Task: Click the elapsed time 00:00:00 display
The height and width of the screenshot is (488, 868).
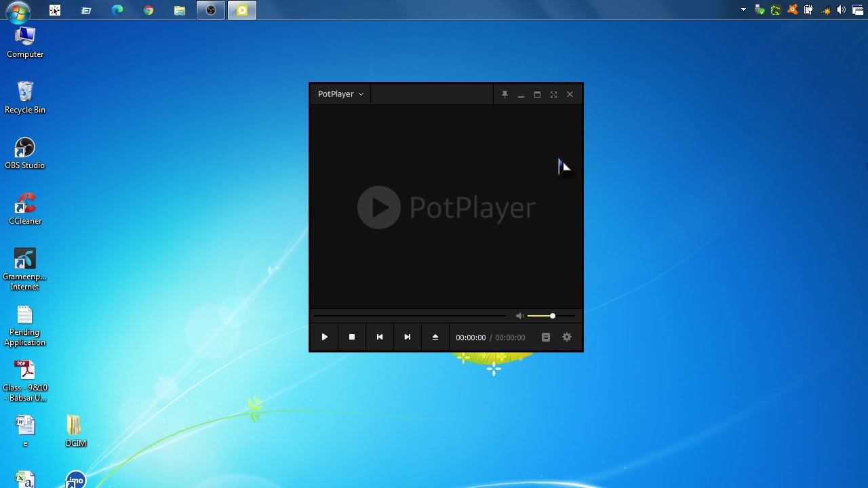Action: coord(471,338)
